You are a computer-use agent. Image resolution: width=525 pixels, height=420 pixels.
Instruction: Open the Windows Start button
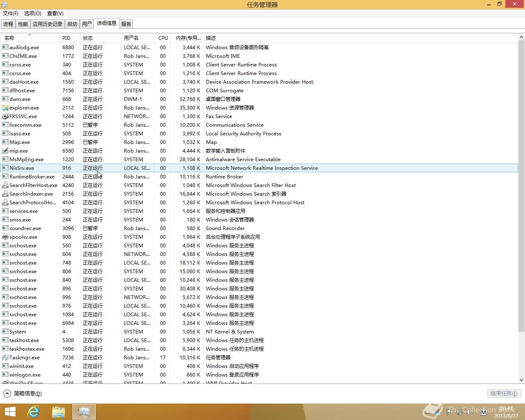tap(10, 412)
